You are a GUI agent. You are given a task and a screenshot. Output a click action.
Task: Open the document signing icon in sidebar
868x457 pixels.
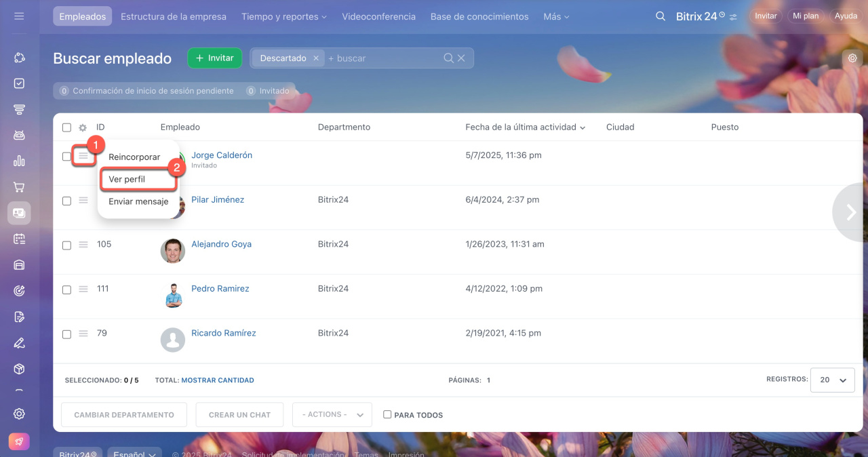(x=19, y=317)
